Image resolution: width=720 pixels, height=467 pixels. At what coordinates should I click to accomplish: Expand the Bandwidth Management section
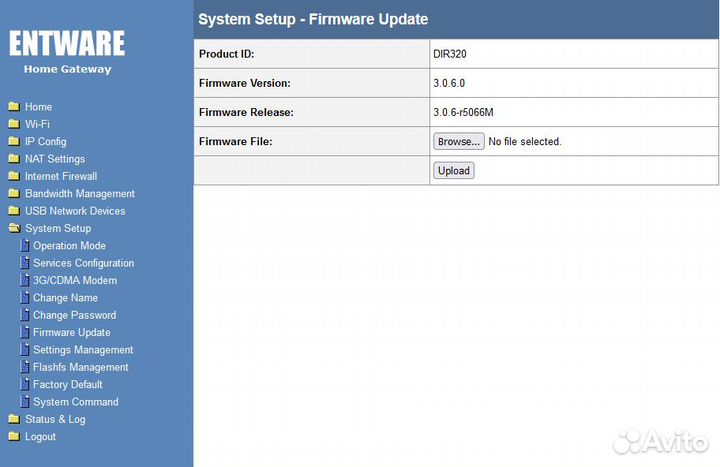(79, 194)
